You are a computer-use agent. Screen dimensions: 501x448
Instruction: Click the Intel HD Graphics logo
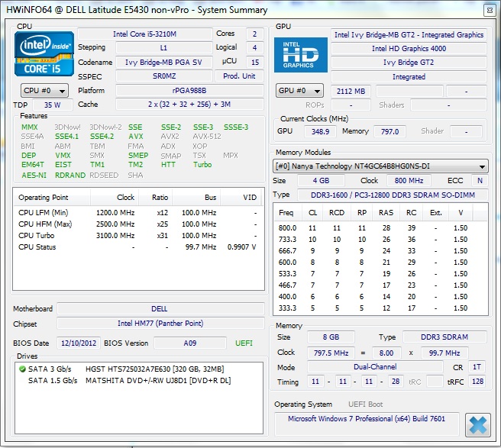click(x=301, y=55)
